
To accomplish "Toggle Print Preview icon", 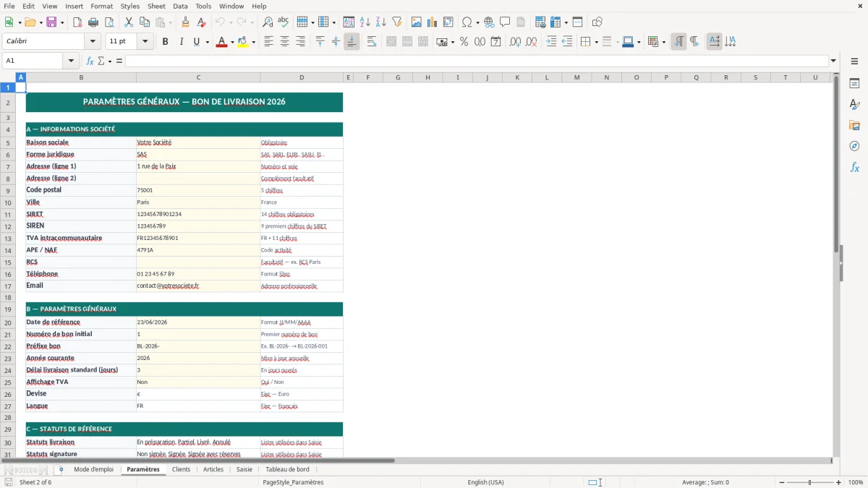I will tap(109, 22).
